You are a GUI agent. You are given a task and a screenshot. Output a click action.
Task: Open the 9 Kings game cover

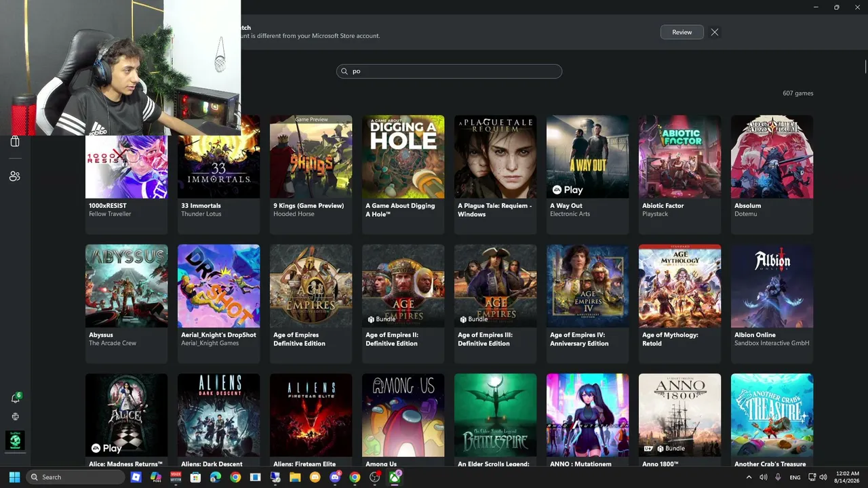[311, 157]
